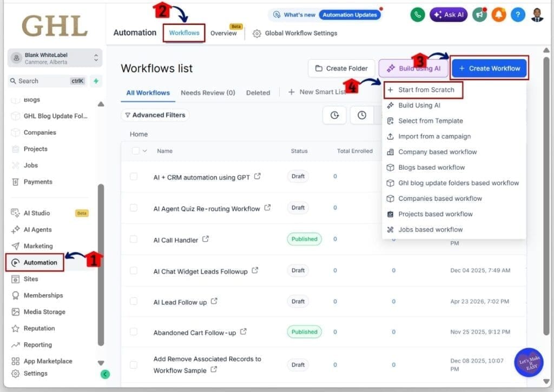Click the green lightning quick actions icon
This screenshot has width=554, height=392.
[x=96, y=81]
